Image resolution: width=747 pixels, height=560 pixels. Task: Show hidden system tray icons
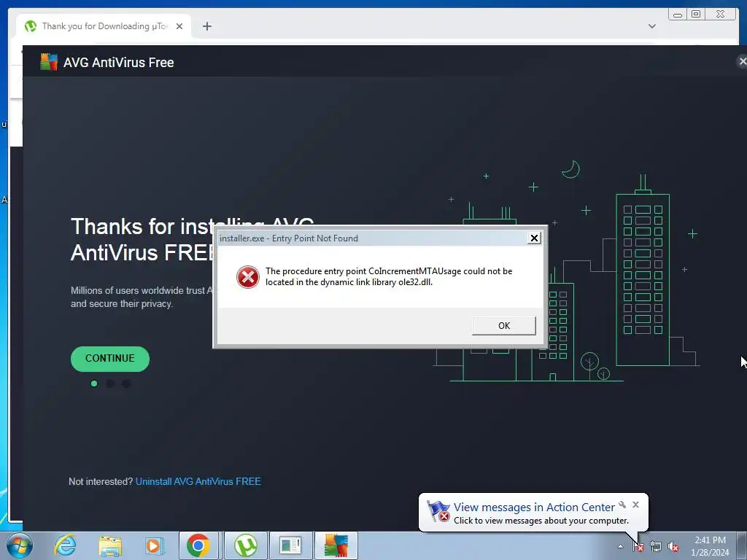coord(620,546)
